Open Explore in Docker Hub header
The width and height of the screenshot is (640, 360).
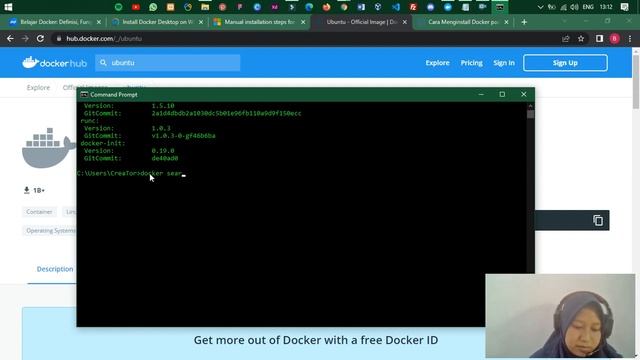[438, 63]
